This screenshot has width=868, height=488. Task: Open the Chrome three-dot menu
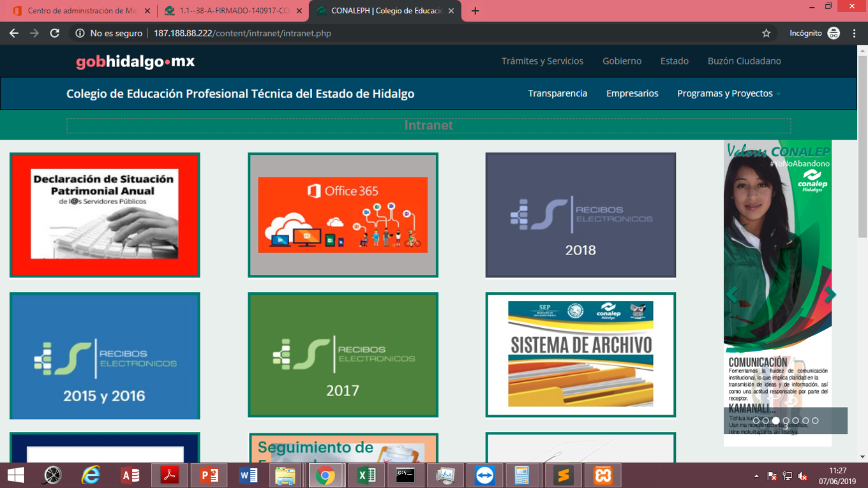click(854, 33)
